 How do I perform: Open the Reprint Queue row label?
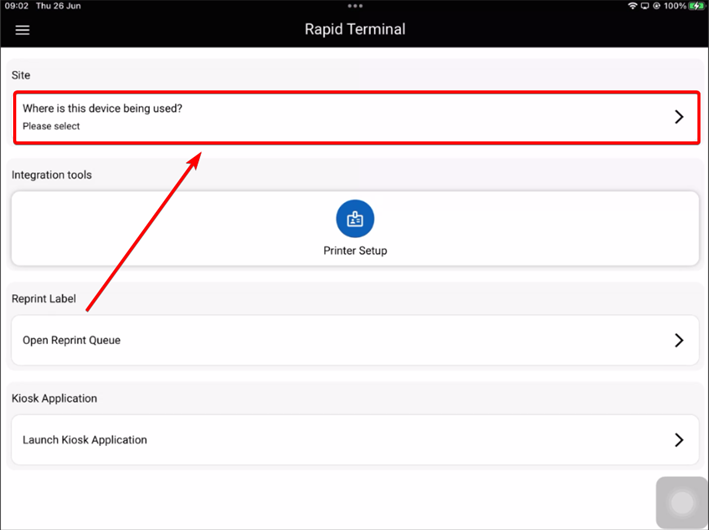click(71, 340)
